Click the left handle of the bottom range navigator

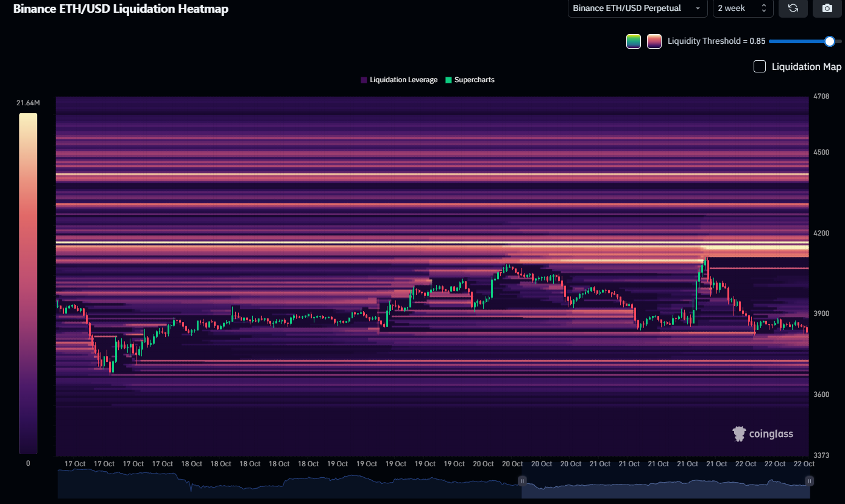point(521,481)
